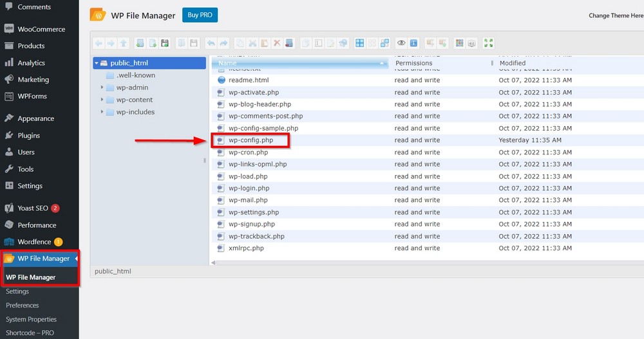Click the Undo toolbar icon
Image resolution: width=644 pixels, height=339 pixels.
click(211, 43)
